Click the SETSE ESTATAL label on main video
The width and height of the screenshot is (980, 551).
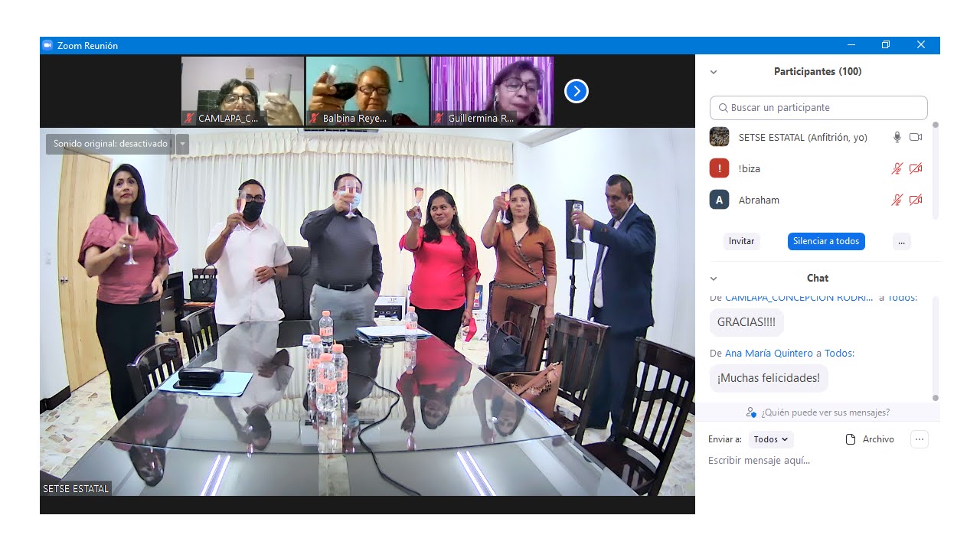click(76, 488)
